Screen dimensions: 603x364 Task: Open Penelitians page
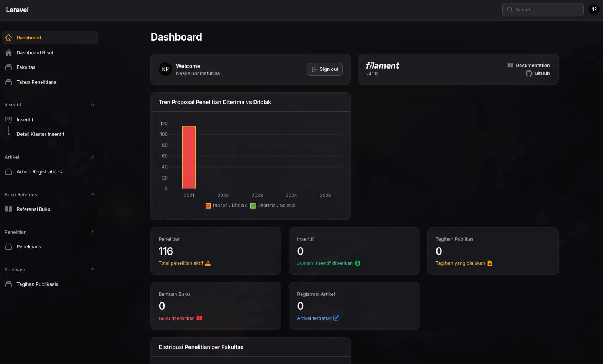click(x=50, y=246)
